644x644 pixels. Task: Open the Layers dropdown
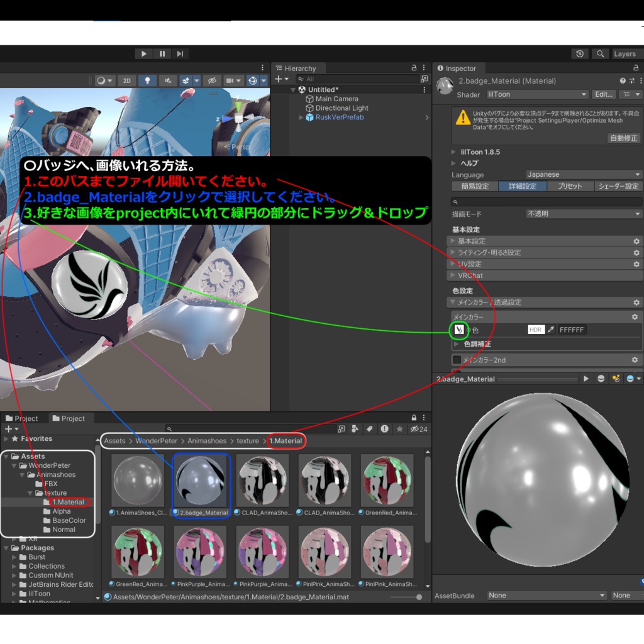coord(627,54)
